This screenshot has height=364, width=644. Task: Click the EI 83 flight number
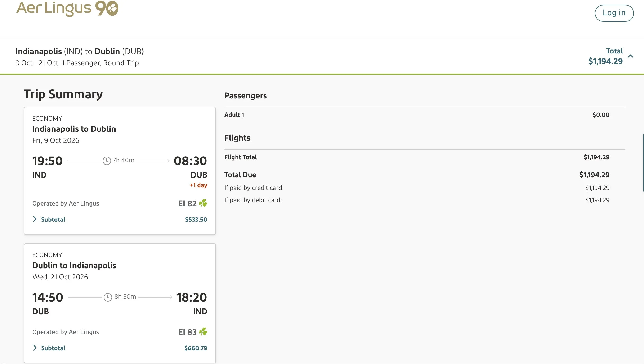click(x=187, y=332)
